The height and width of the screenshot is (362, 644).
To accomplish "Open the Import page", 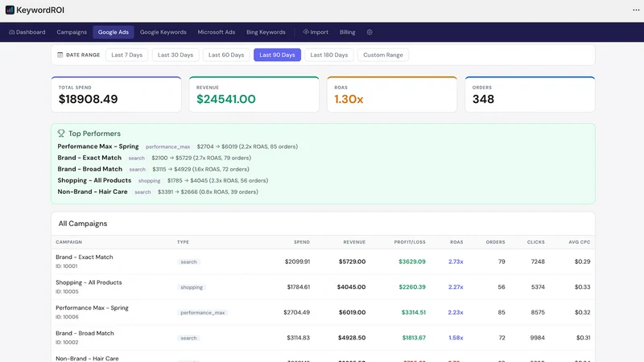I will (316, 32).
